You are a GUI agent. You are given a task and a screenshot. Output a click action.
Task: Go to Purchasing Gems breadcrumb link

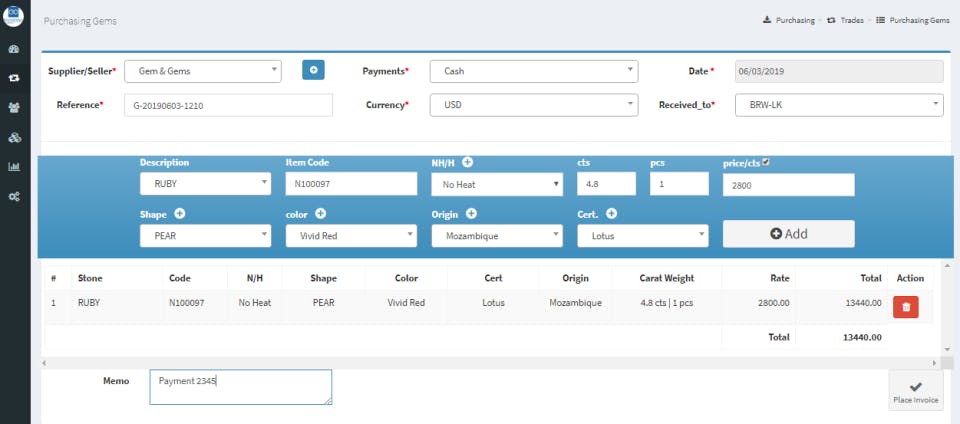[913, 20]
